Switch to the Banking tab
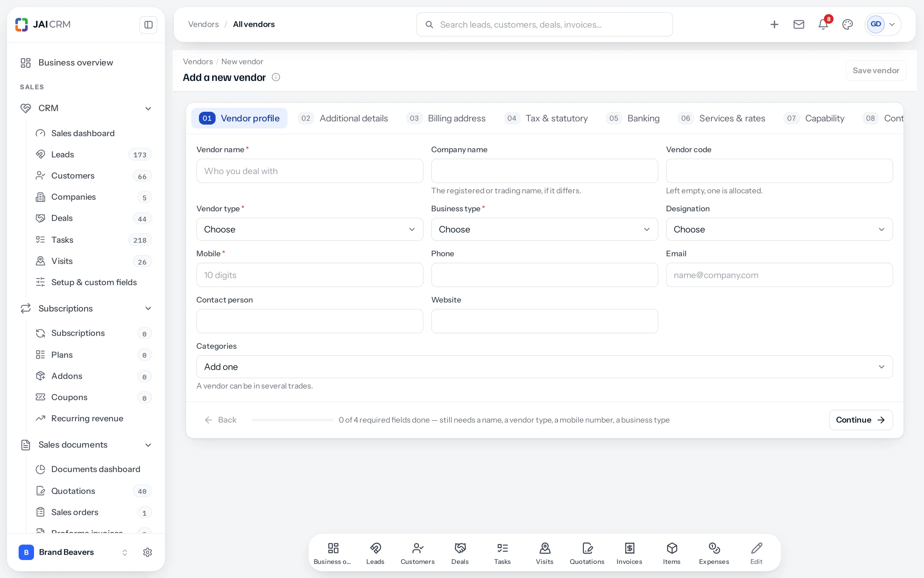The image size is (924, 578). click(633, 118)
